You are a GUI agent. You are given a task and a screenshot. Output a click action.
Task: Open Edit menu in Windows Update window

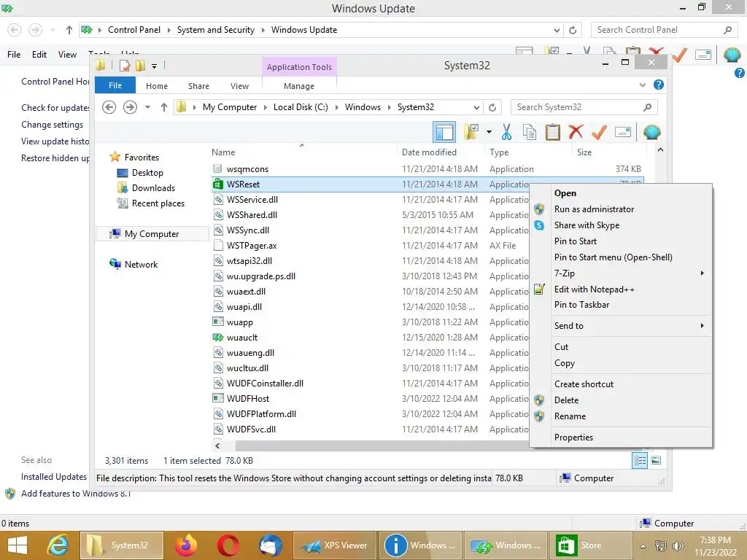coord(39,54)
